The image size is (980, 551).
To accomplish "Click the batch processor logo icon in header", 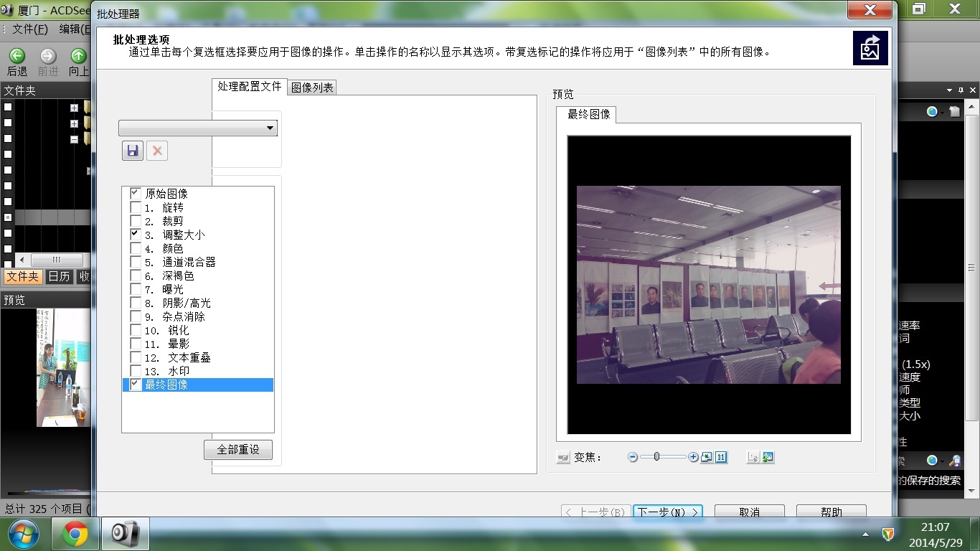I will click(x=870, y=48).
